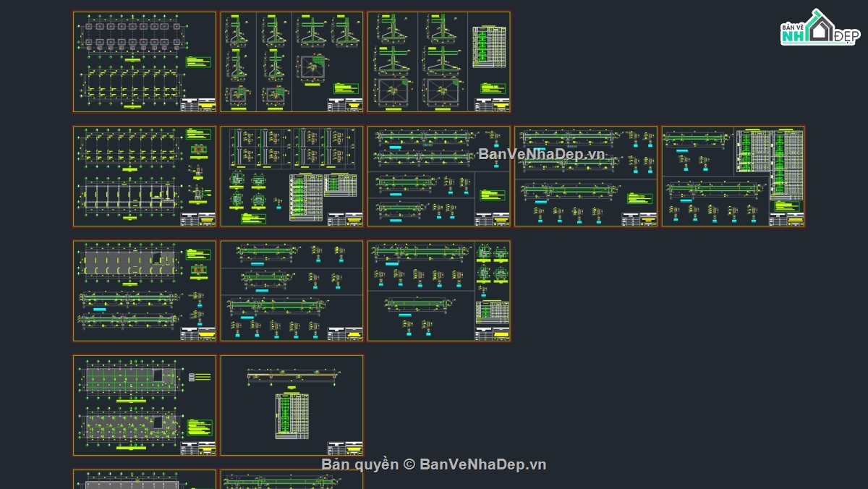Select second sheet in fourth row with rebar table

(x=292, y=405)
